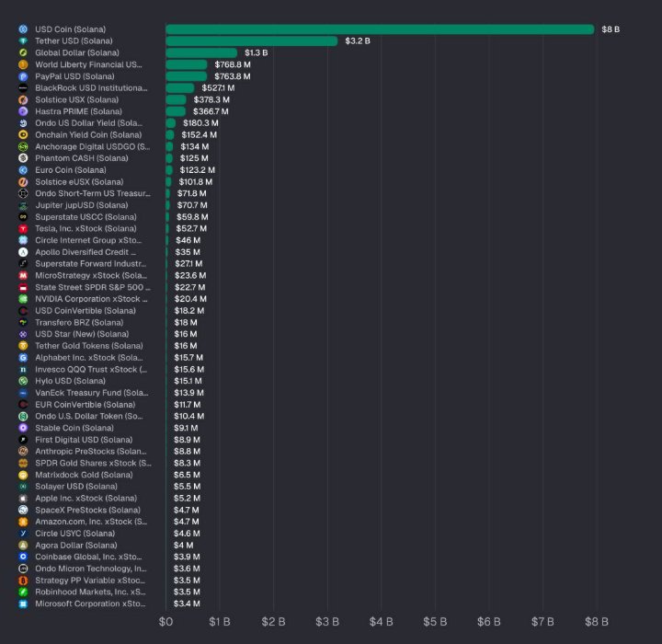Click the "USD CoinVertible (Solana)" label

[x=86, y=311]
